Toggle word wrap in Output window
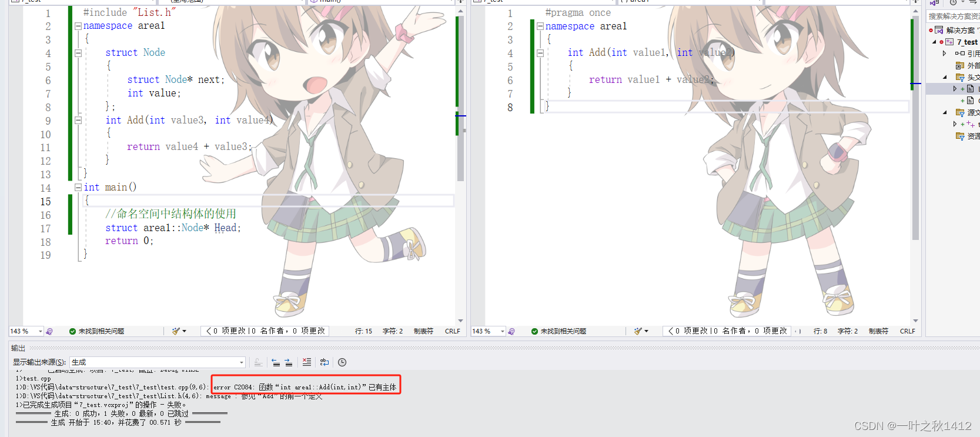 coord(324,362)
